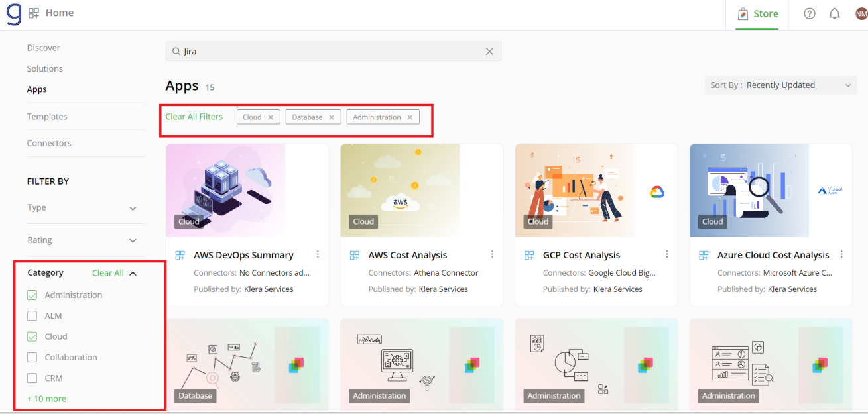Open GCP Cost Analysis more options menu
Image resolution: width=868 pixels, height=414 pixels.
pos(666,254)
